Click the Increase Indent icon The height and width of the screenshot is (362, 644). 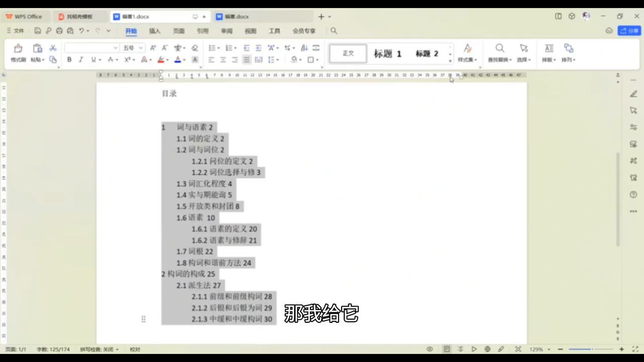pos(258,48)
